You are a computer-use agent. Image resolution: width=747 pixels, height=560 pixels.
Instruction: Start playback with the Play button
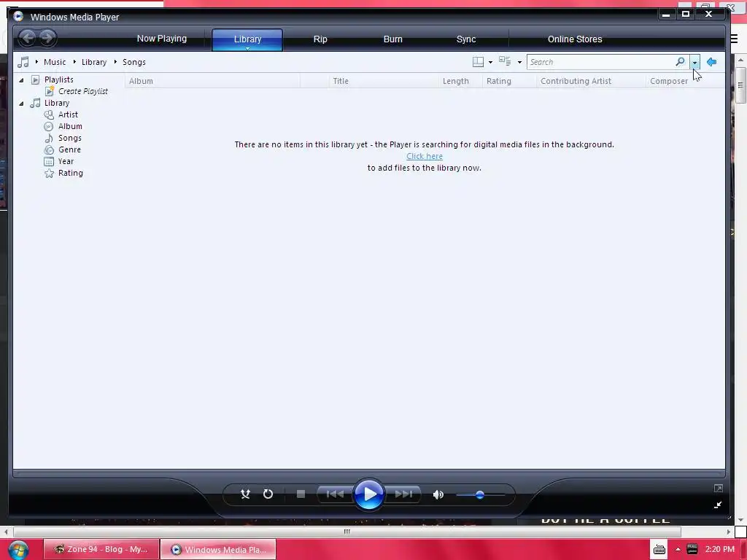[x=368, y=494]
